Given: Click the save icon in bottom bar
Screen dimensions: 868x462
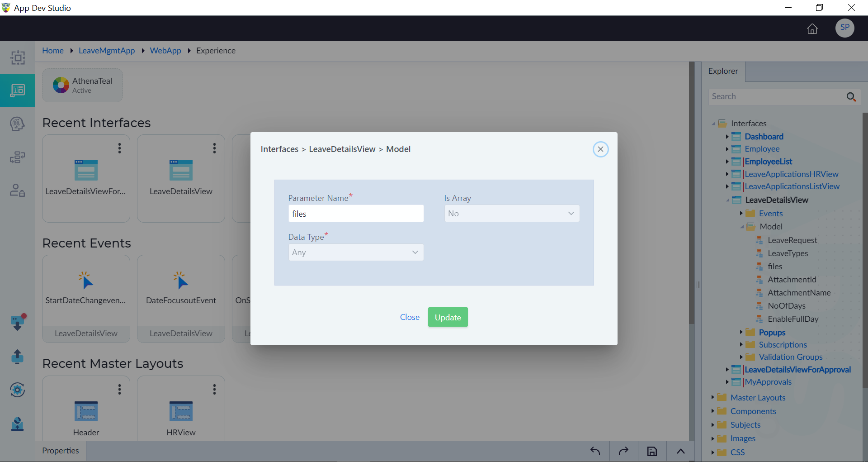Looking at the screenshot, I should (x=652, y=451).
